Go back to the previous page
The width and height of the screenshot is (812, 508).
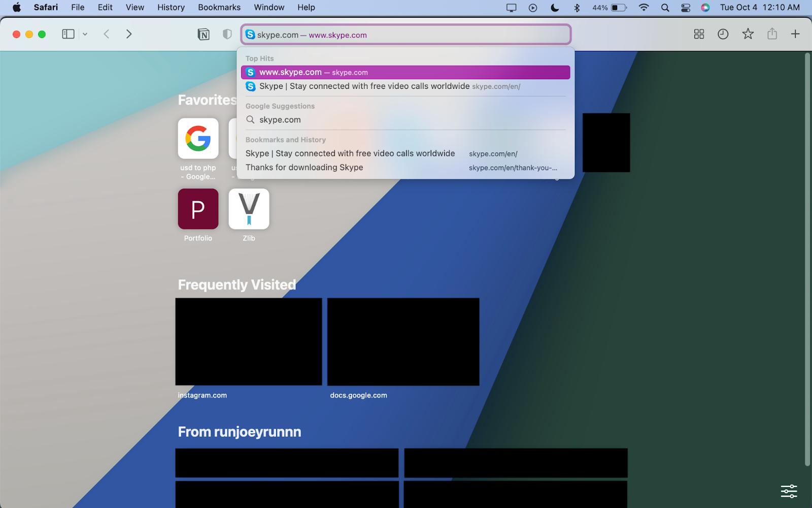tap(107, 34)
